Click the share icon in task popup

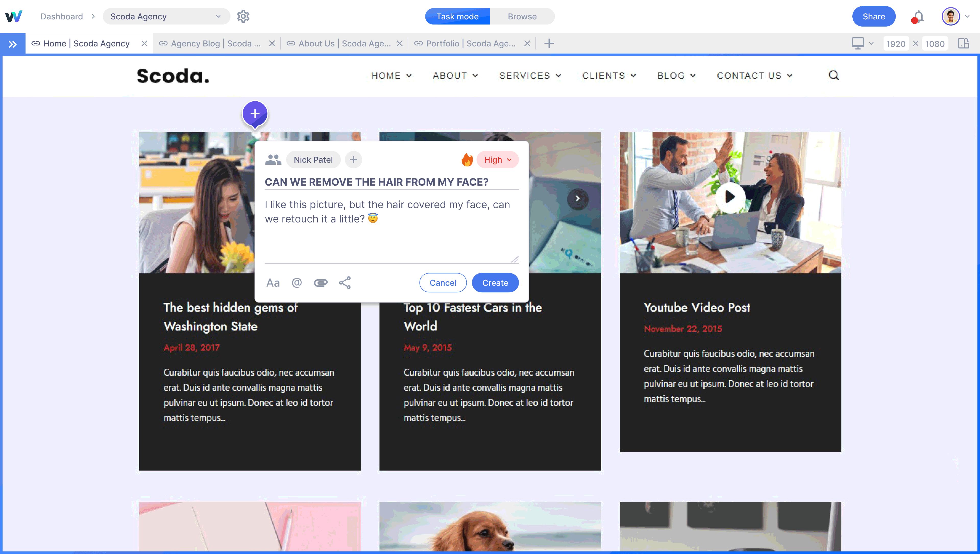(x=345, y=283)
